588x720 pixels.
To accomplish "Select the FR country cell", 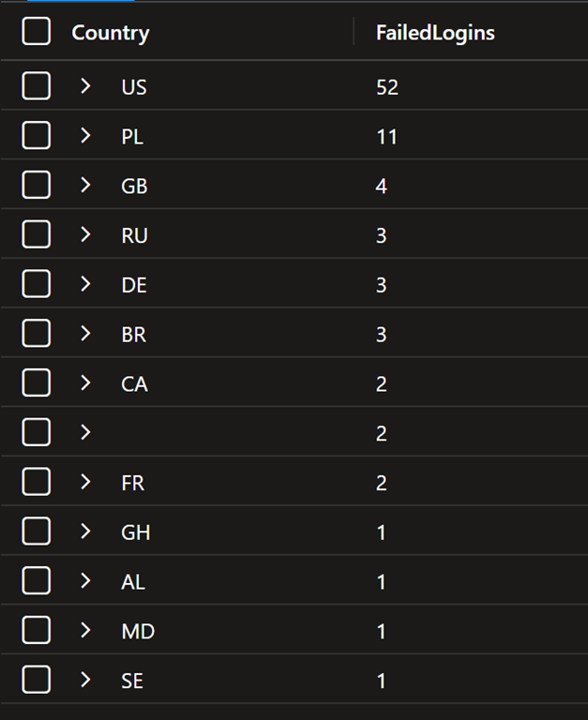I will 133,483.
